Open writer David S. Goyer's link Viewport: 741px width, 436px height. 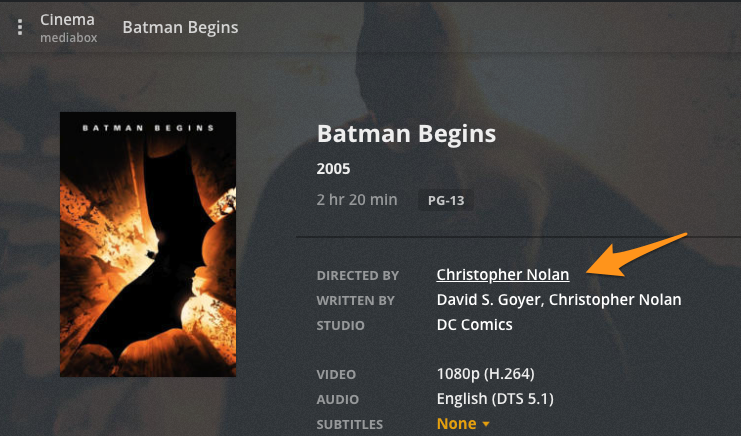point(489,300)
